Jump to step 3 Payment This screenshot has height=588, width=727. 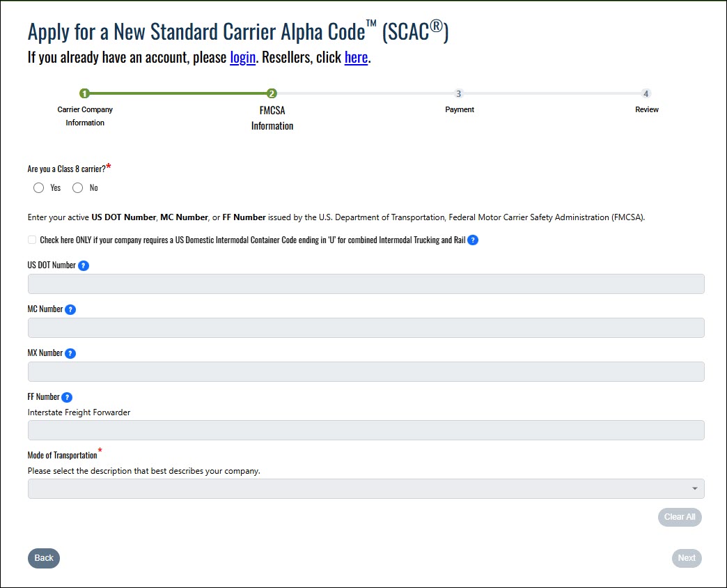tap(458, 93)
